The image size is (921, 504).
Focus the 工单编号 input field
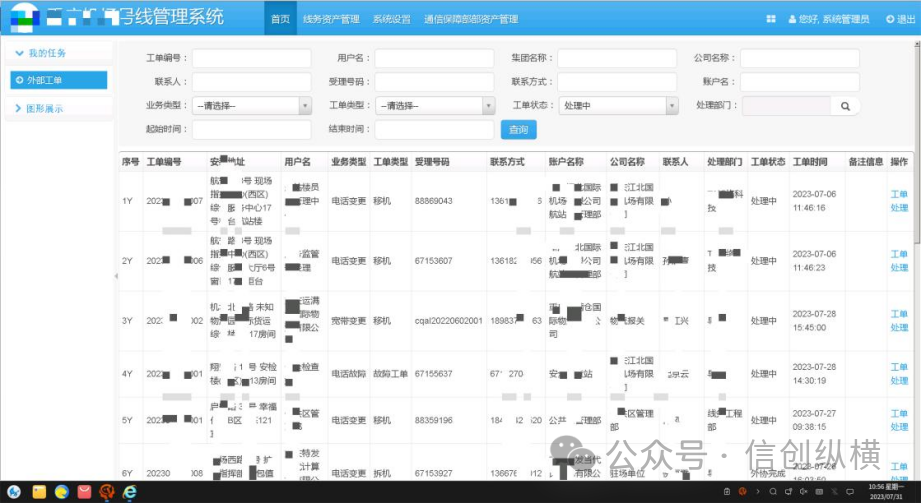point(252,58)
